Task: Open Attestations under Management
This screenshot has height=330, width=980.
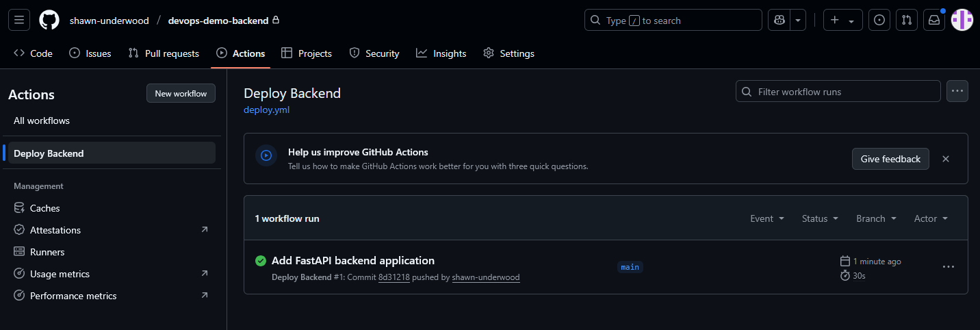Action: click(x=112, y=230)
